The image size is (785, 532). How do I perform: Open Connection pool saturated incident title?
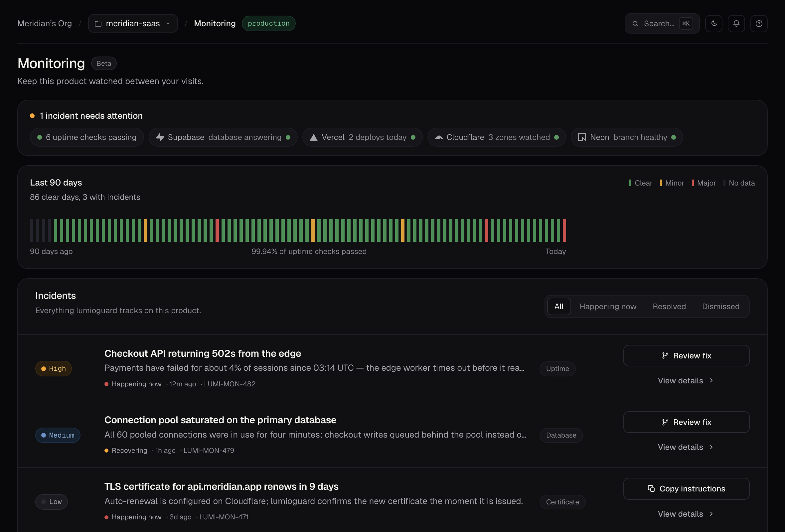point(220,420)
